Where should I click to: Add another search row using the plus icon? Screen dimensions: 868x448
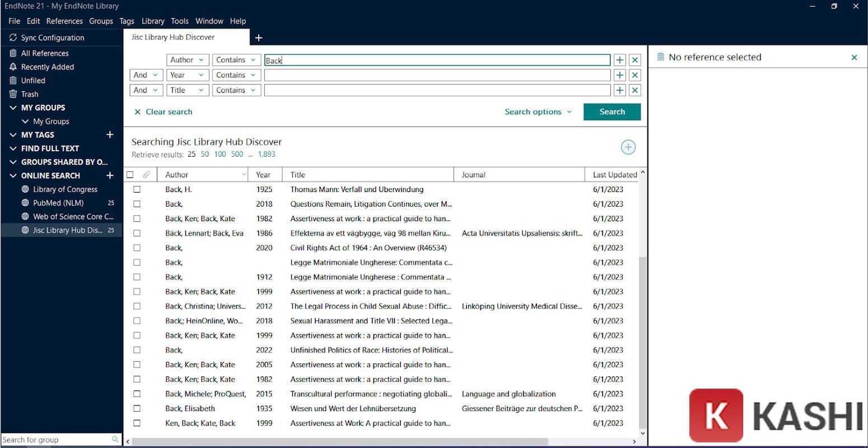coord(619,60)
